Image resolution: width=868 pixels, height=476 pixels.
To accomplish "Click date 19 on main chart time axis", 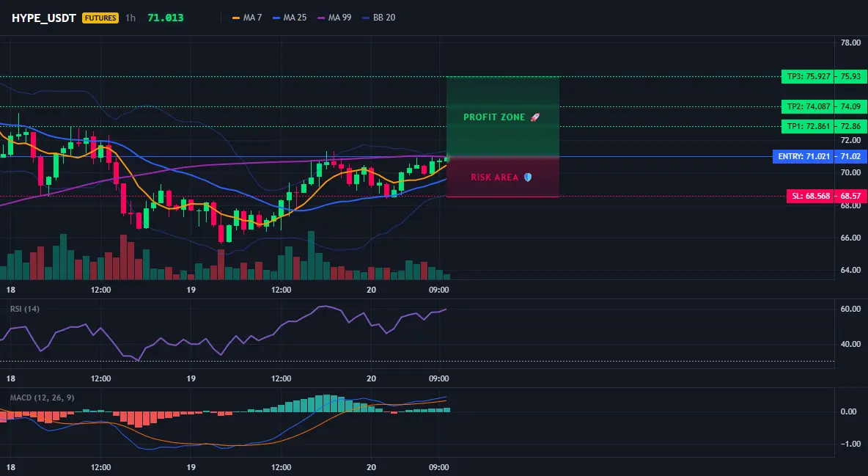I will [191, 290].
